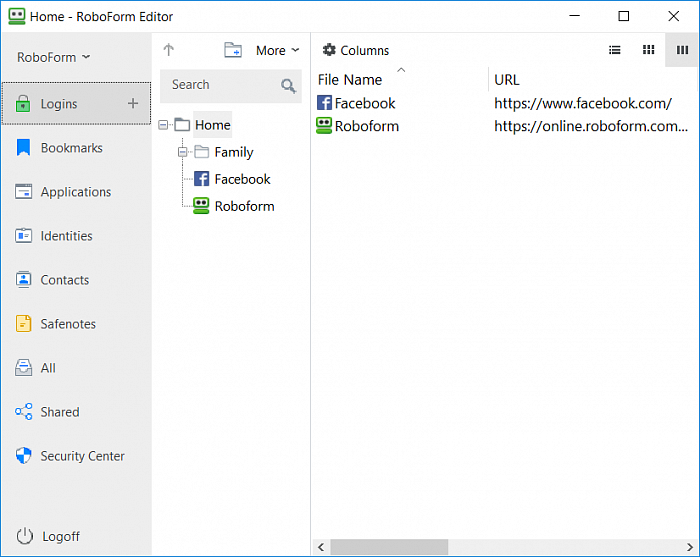This screenshot has height=557, width=700.
Task: Click the Columns gear icon
Action: tap(329, 50)
